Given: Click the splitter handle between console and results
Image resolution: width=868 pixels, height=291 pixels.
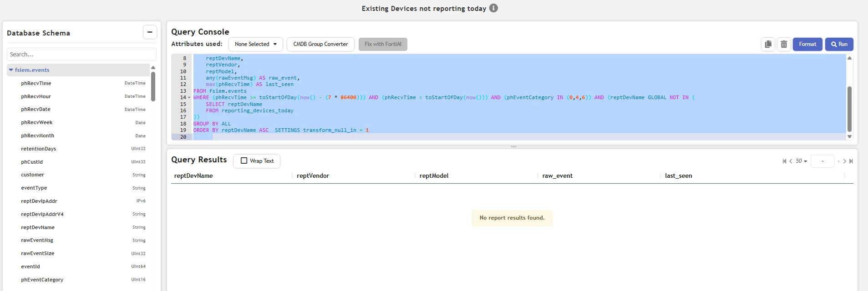Looking at the screenshot, I should pos(513,146).
